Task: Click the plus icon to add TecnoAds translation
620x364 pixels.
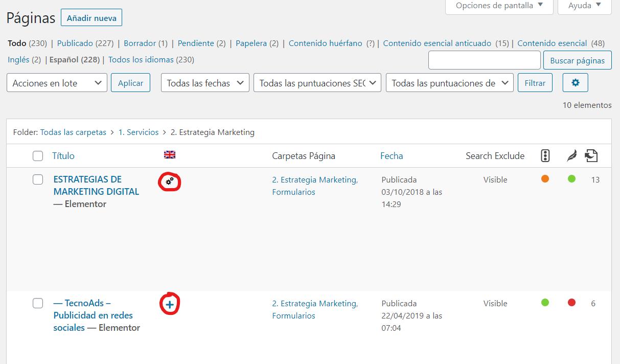Action: 170,305
